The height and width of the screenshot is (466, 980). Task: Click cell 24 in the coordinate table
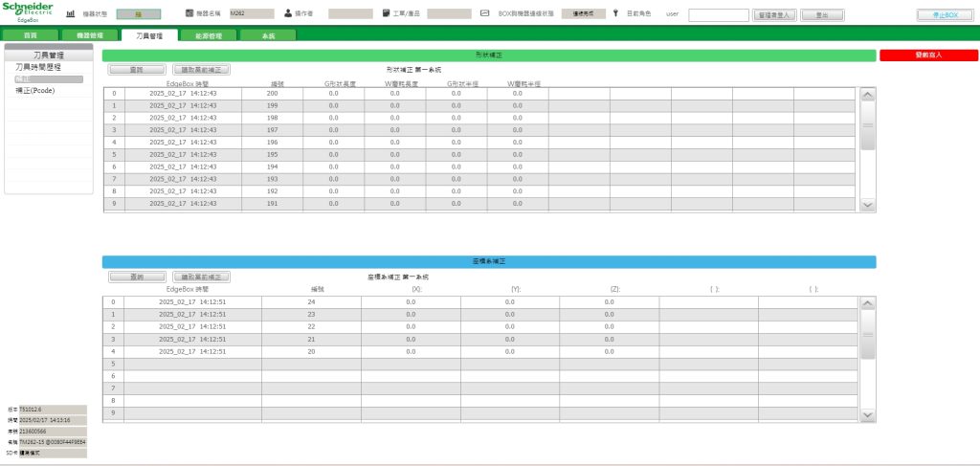pyautogui.click(x=311, y=301)
